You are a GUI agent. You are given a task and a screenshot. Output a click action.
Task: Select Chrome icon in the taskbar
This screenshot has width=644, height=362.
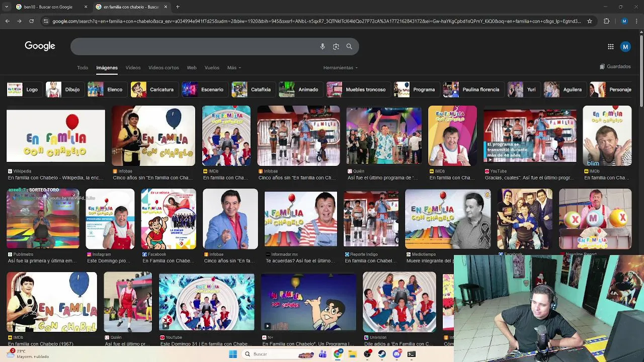click(338, 354)
